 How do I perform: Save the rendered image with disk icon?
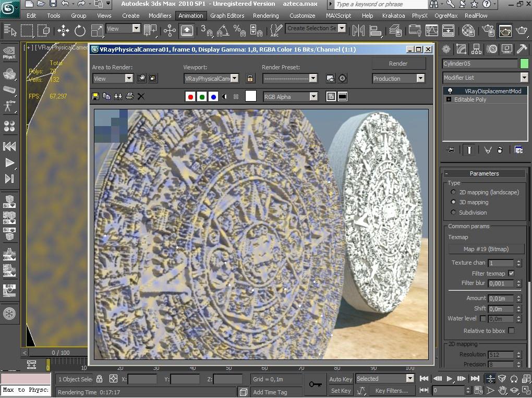pyautogui.click(x=95, y=96)
